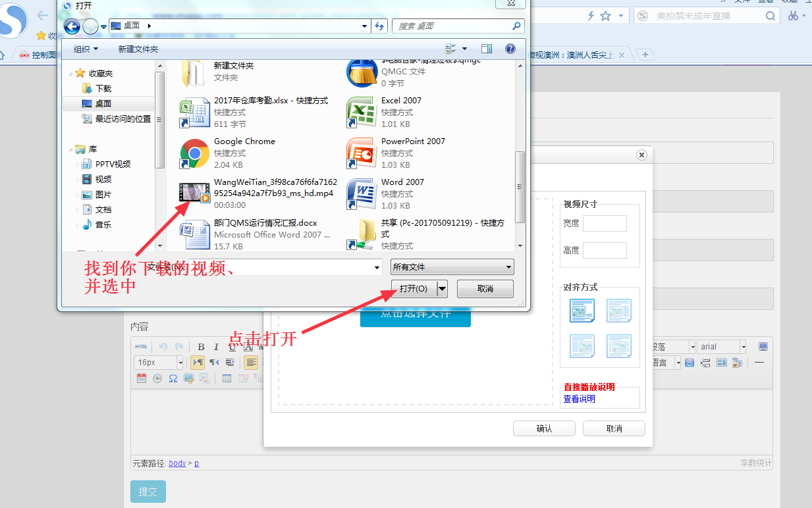
Task: Open the view options dropdown arrow
Action: point(465,49)
